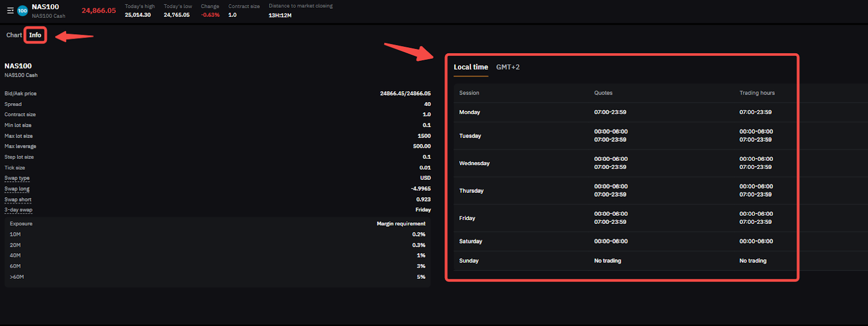Switch to Local time schedule tab
Viewport: 868px width, 326px height.
470,67
